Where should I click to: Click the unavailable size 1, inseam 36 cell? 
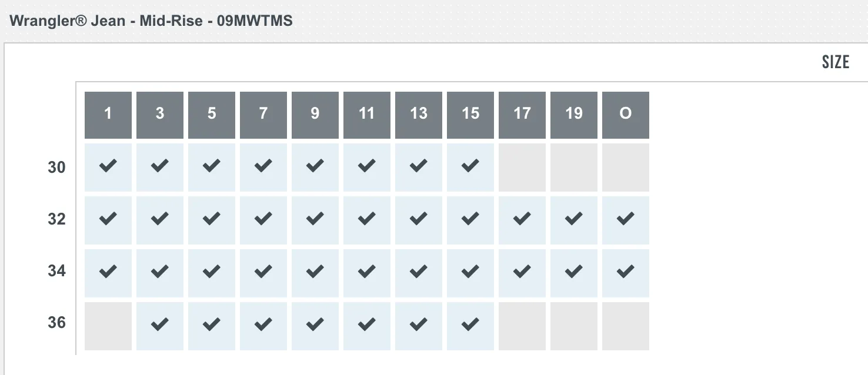tap(108, 326)
